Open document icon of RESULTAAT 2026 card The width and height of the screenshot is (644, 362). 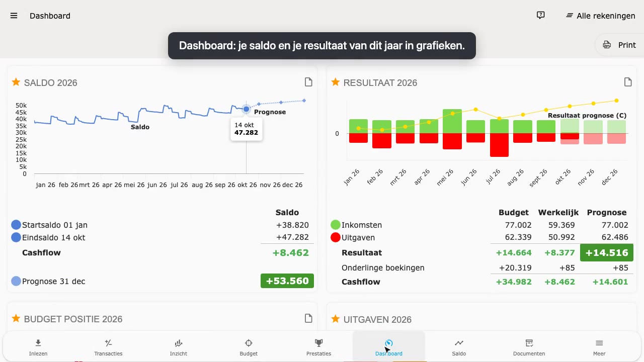[x=628, y=82]
